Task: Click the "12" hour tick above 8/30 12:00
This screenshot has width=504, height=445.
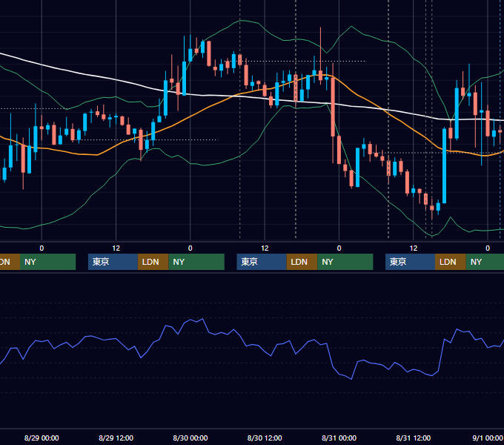Action: point(265,248)
